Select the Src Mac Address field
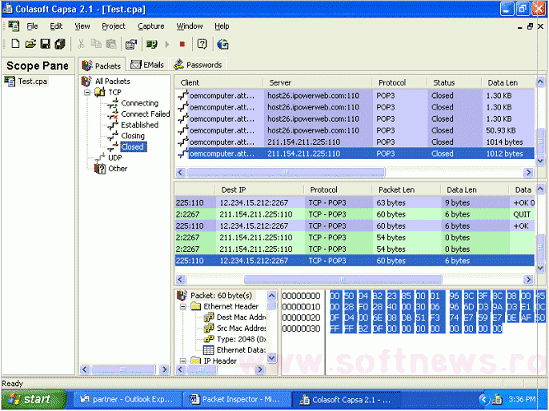The width and height of the screenshot is (549, 411). coord(241,328)
